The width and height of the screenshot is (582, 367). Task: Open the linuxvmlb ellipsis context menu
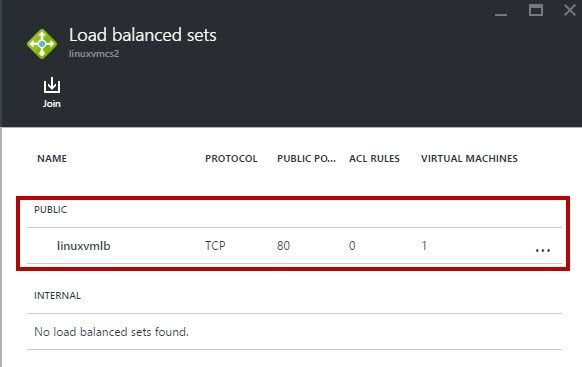point(543,250)
